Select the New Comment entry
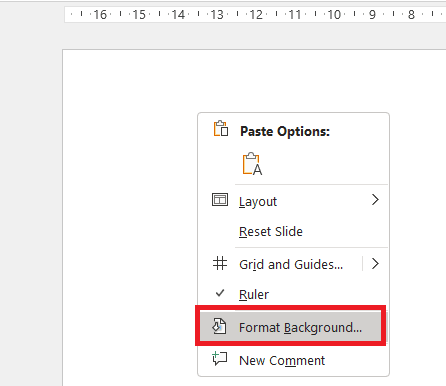 pos(293,360)
